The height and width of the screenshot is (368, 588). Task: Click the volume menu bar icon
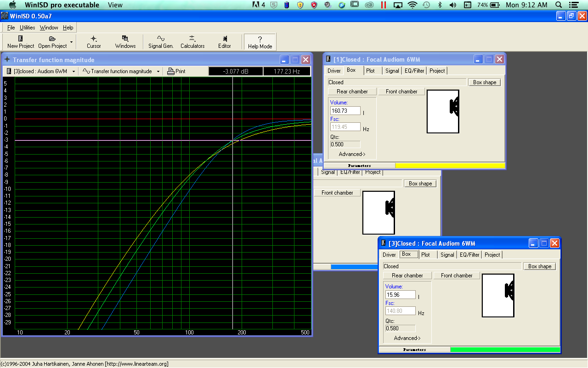pos(452,5)
